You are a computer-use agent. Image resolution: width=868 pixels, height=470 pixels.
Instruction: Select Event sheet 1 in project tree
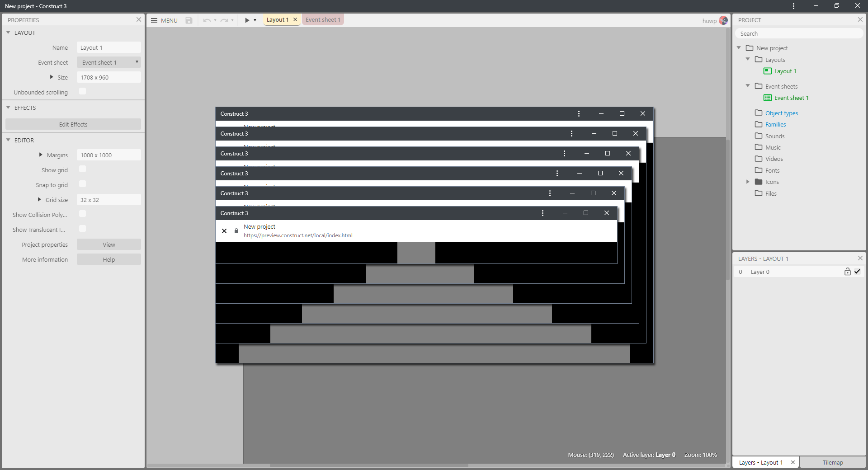[x=791, y=98]
